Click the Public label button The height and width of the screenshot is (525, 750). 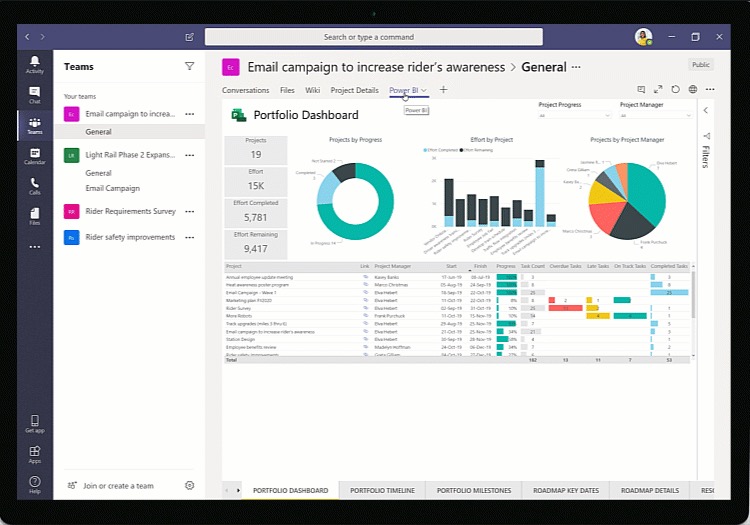[x=701, y=65]
